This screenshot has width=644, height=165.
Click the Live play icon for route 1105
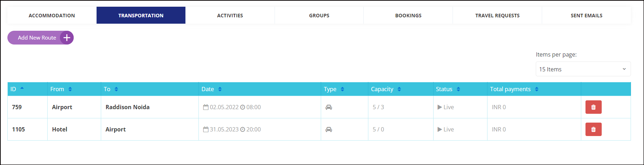click(x=440, y=129)
